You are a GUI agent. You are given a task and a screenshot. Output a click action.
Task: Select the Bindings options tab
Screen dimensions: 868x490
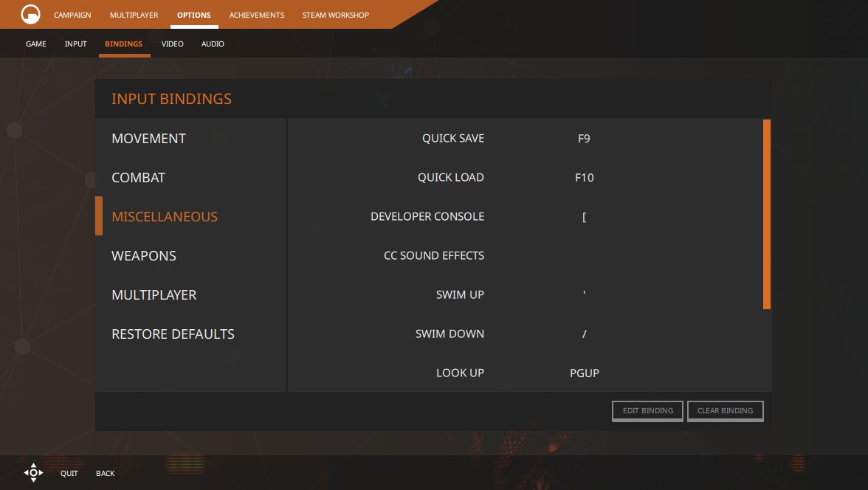click(x=123, y=44)
